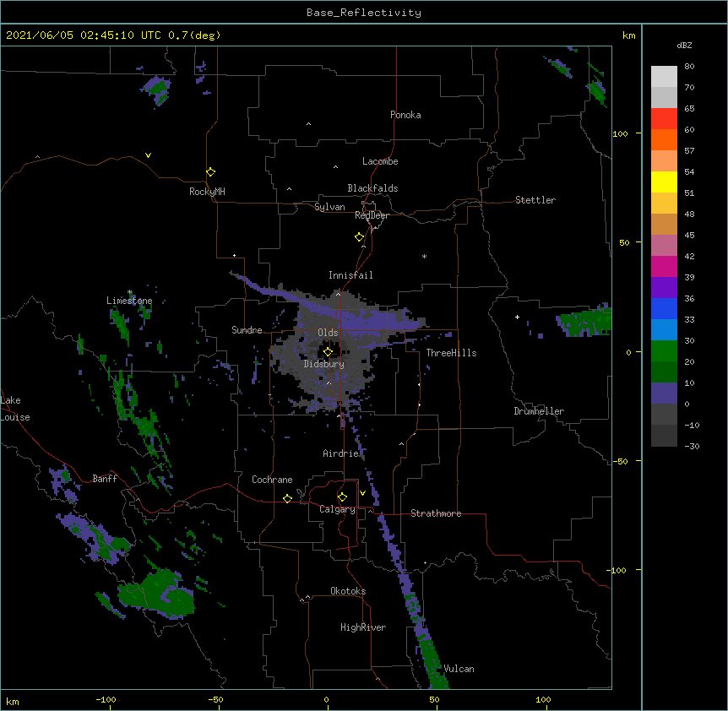Click the Sylvan label

click(329, 207)
